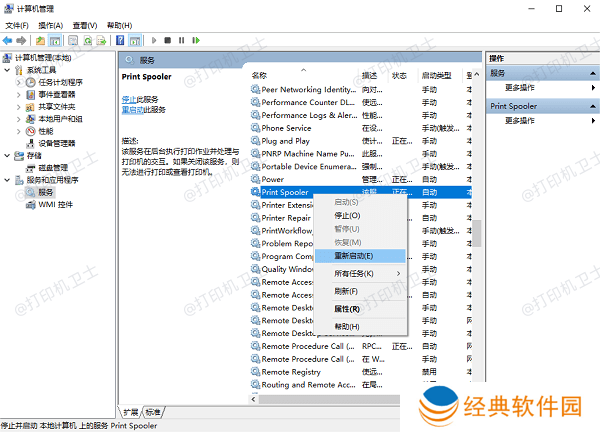Click the 重启动 service link
This screenshot has height=432, width=600.
click(131, 110)
